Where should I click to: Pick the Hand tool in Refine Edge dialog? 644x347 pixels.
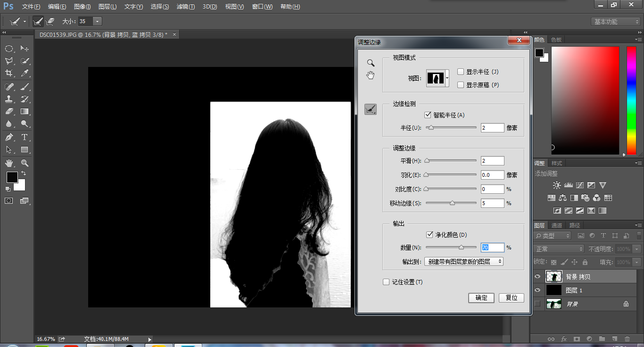click(371, 75)
